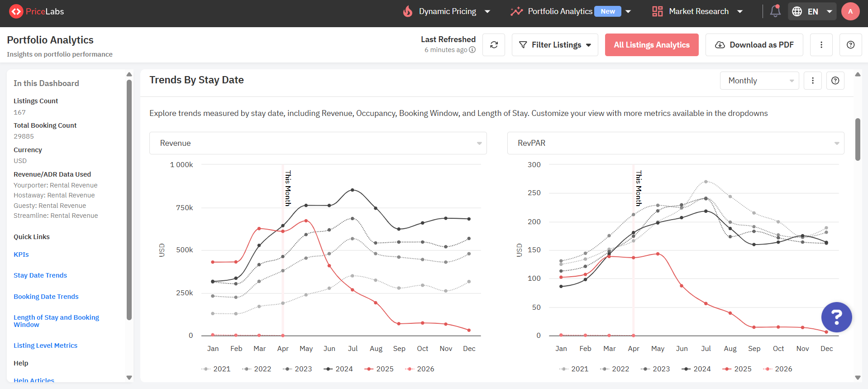Open the three-dot menu next to Download as PDF
868x389 pixels.
pyautogui.click(x=821, y=45)
